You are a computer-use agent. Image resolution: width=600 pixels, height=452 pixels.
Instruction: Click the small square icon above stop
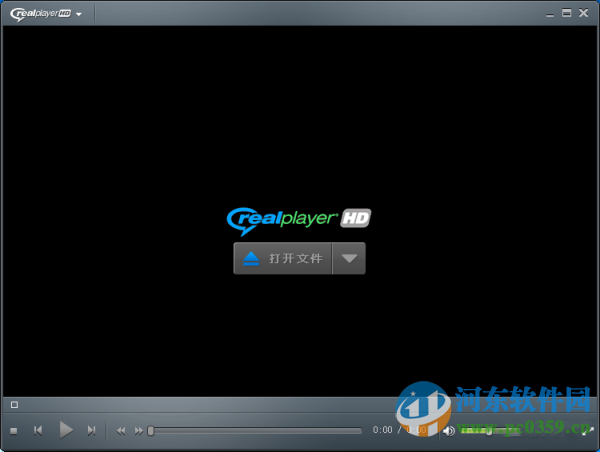pos(14,405)
